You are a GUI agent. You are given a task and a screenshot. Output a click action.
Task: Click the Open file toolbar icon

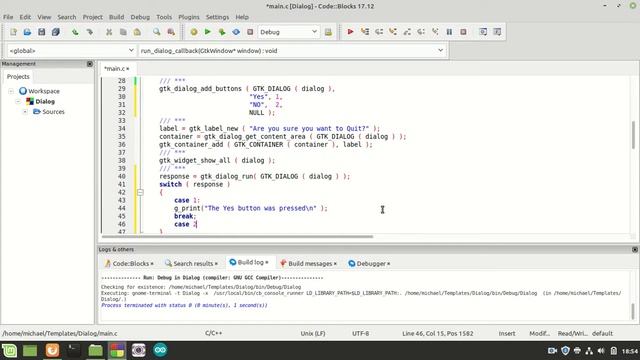click(27, 32)
